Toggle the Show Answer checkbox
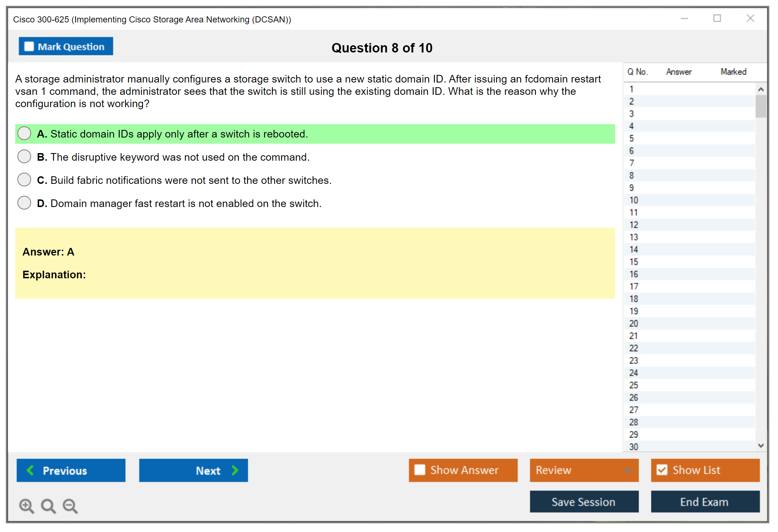Screen dimensions: 778x532 [420, 470]
